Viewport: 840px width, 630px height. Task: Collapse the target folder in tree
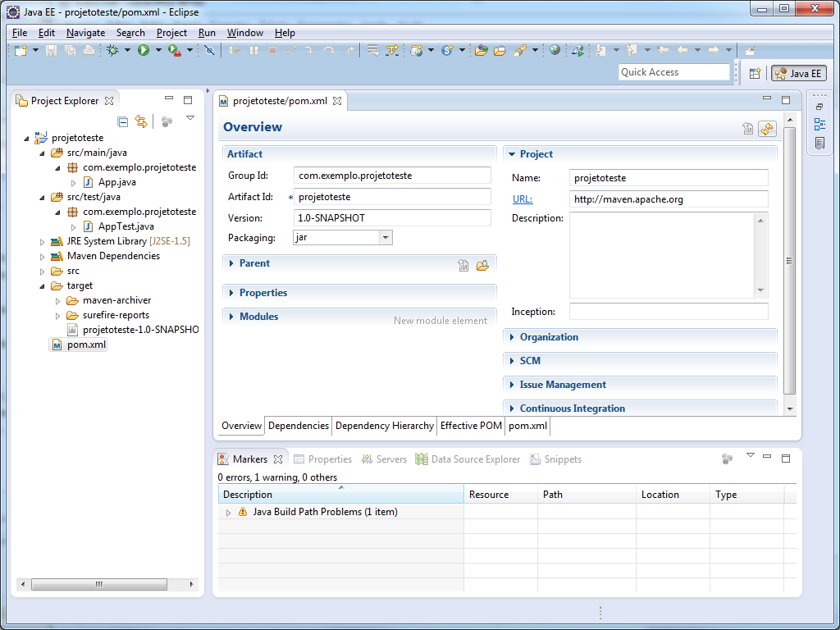pyautogui.click(x=43, y=286)
